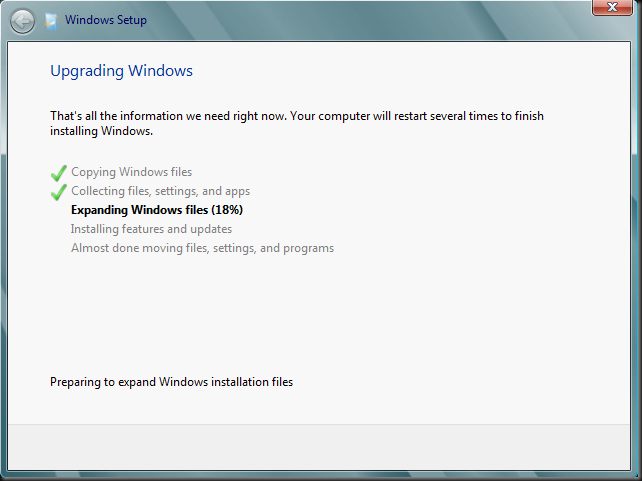The height and width of the screenshot is (481, 642).
Task: Click the gray bottom footer bar
Action: point(319,447)
